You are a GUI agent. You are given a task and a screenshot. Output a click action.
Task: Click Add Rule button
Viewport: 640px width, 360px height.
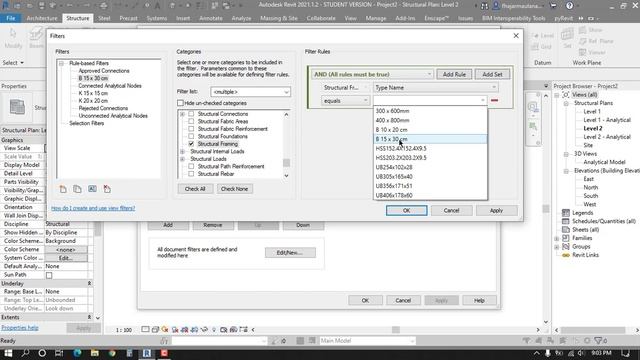(454, 74)
